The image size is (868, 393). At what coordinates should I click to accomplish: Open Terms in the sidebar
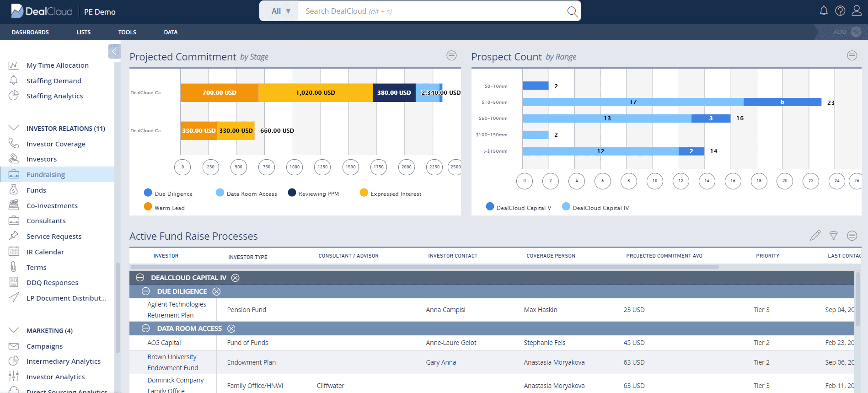coord(37,268)
